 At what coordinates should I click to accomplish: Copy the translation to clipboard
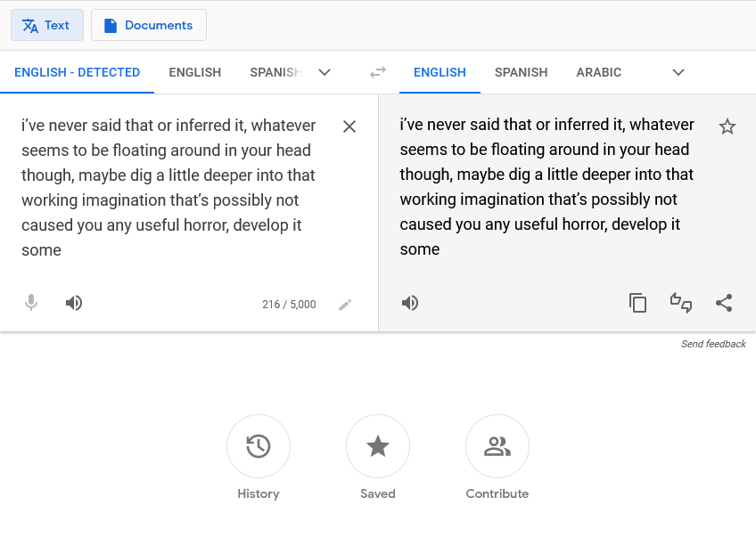[637, 303]
